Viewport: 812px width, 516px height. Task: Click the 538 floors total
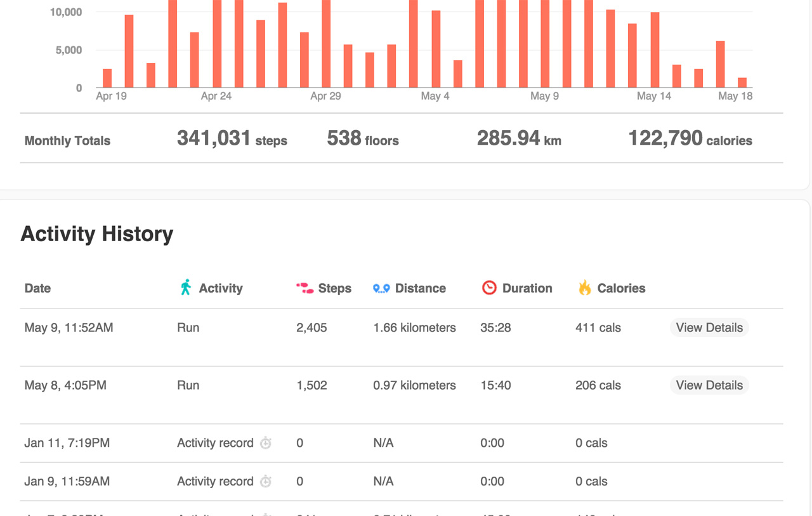[x=363, y=138]
